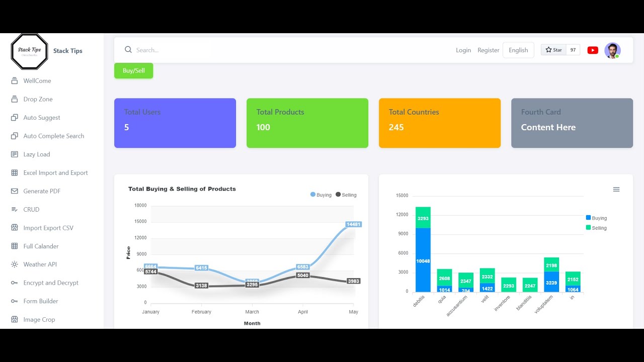Open the WellCome menu item
Screen dimensions: 644x362
(37, 81)
